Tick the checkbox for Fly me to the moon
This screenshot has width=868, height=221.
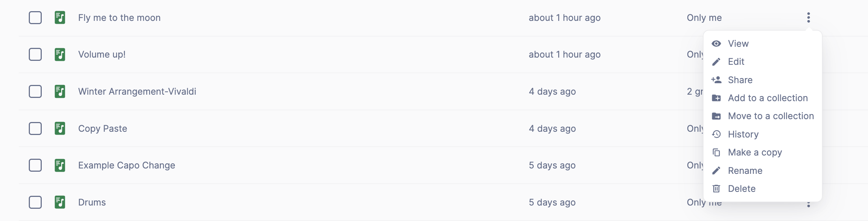point(35,18)
